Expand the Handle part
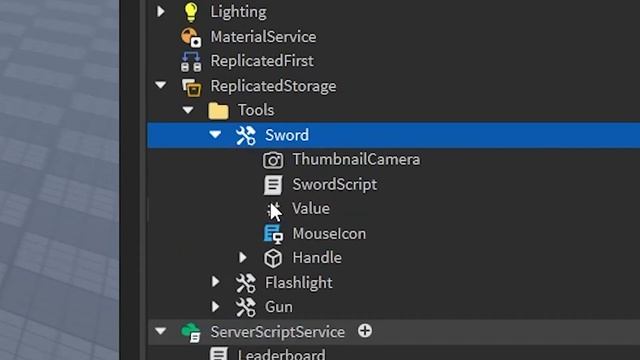Screen dimensions: 640x360 click(242, 258)
